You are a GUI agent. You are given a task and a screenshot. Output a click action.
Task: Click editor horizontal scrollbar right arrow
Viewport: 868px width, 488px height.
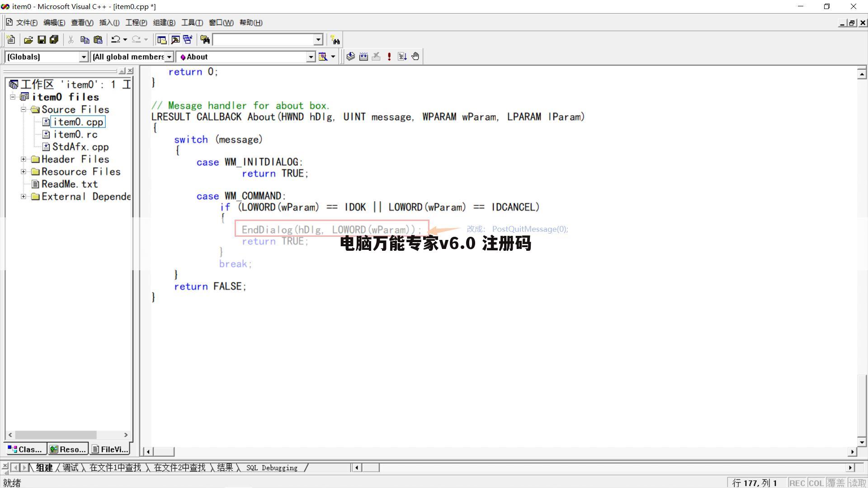click(x=853, y=451)
